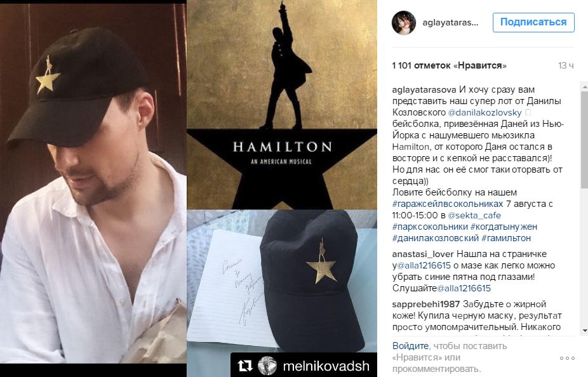This screenshot has height=377, width=588.
Task: Open hashtag #когдатынужен
Action: tap(504, 227)
